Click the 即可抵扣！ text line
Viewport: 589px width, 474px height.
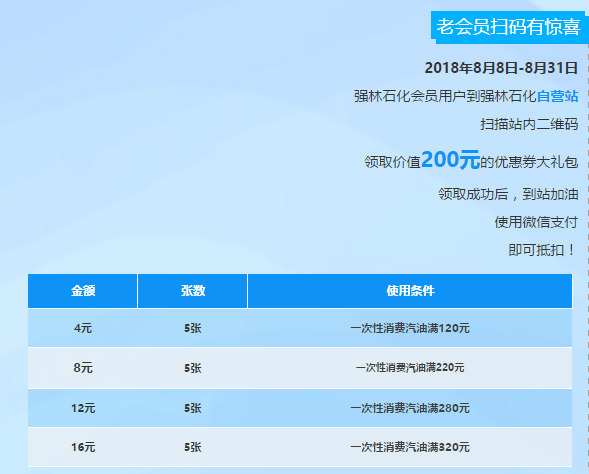542,250
